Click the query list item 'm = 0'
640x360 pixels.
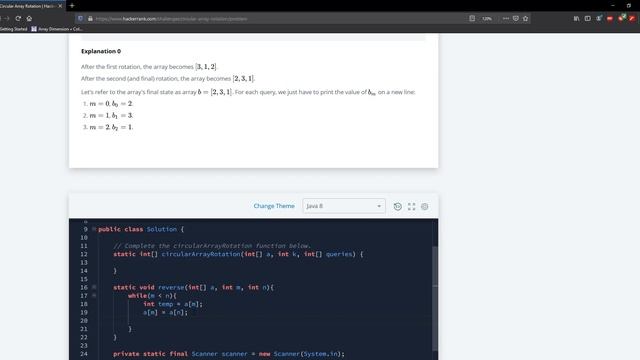[x=111, y=104]
